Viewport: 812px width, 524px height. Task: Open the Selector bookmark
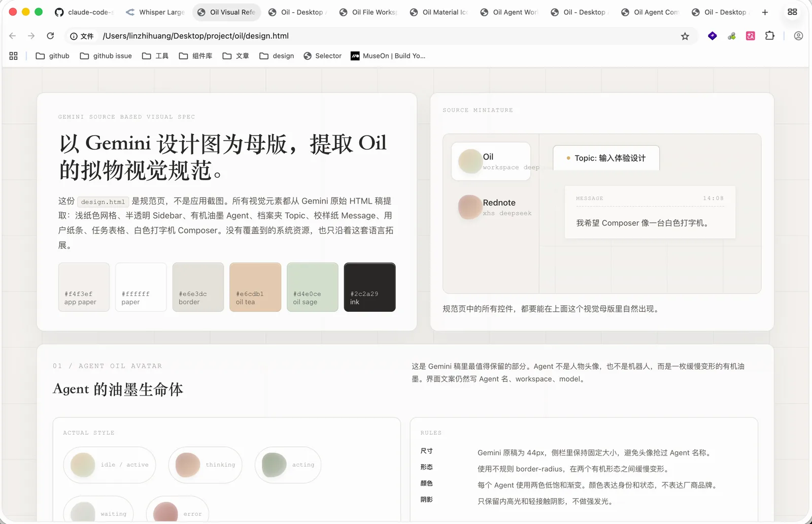pyautogui.click(x=322, y=56)
